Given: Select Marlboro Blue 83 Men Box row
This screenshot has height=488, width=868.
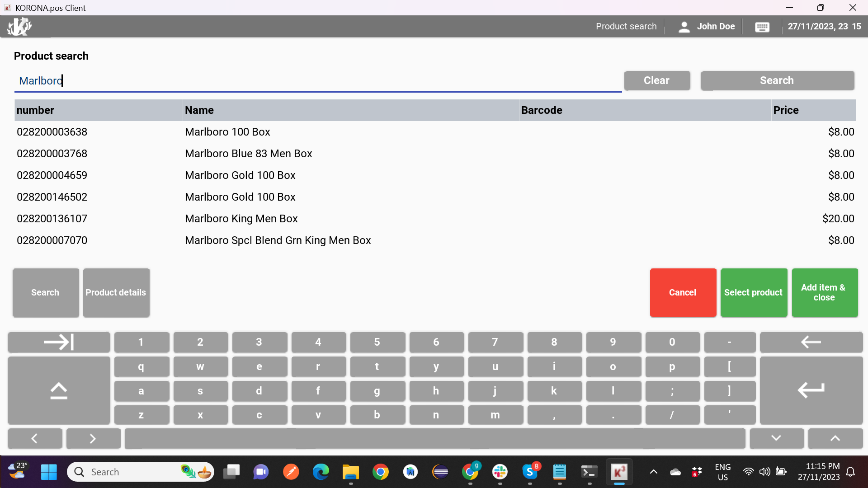Looking at the screenshot, I should pos(435,154).
